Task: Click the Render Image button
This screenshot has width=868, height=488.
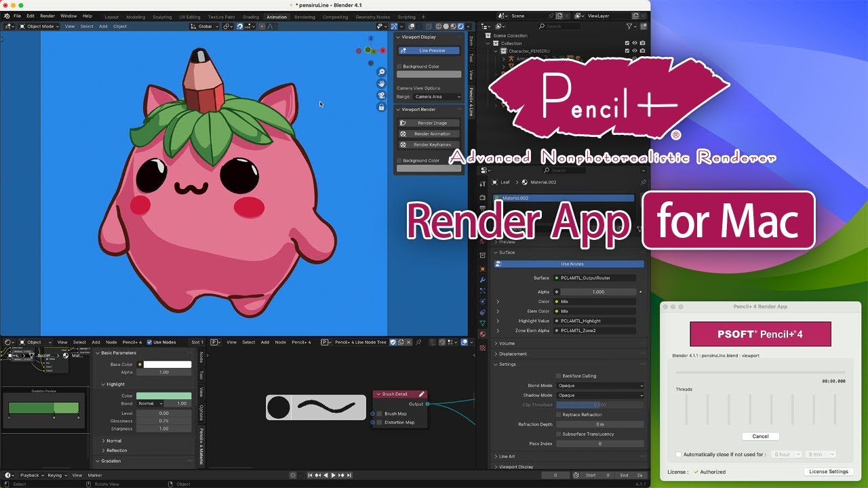Action: click(429, 123)
